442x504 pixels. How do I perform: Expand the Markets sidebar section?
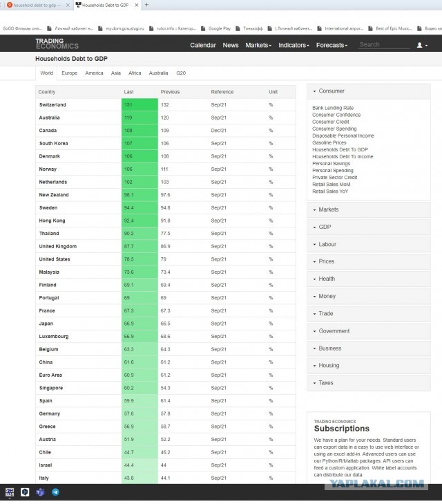[369, 209]
